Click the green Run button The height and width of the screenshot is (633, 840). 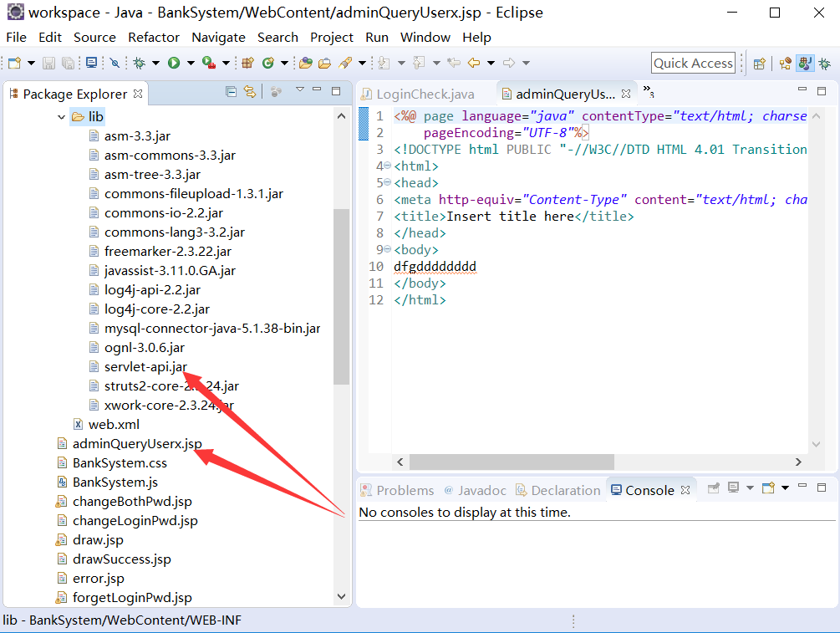pos(174,64)
